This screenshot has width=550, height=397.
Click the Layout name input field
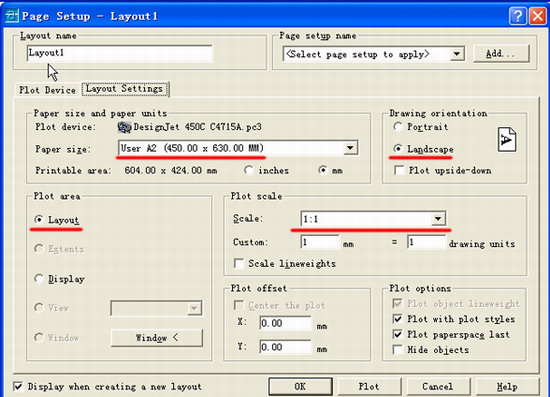coord(119,53)
